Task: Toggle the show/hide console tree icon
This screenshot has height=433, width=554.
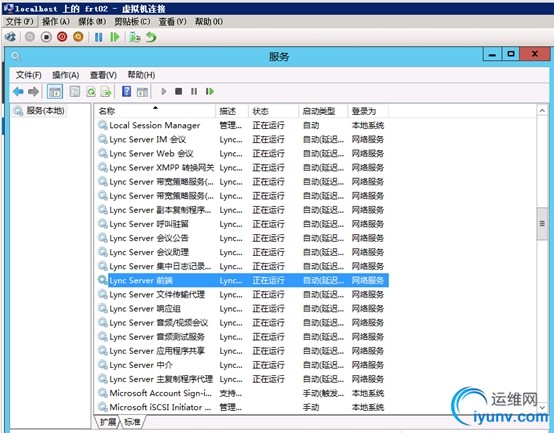Action: tap(55, 92)
